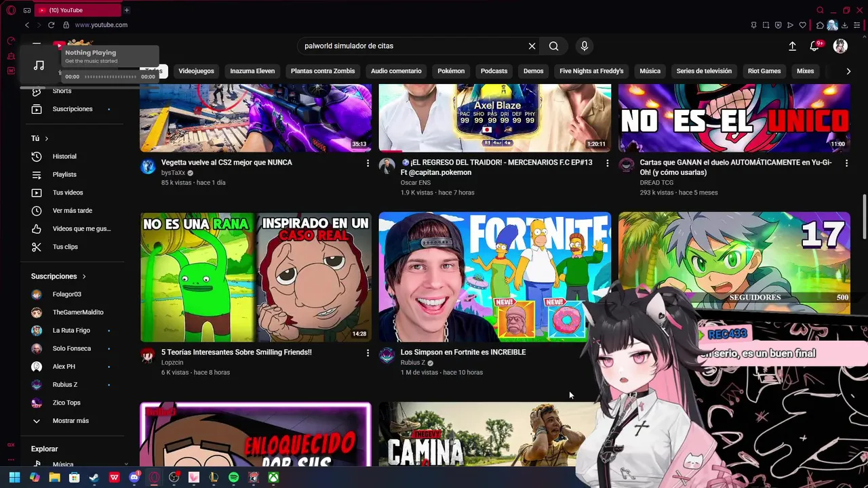Select the Audio comentario filter chip
The image size is (868, 488).
[x=396, y=71]
